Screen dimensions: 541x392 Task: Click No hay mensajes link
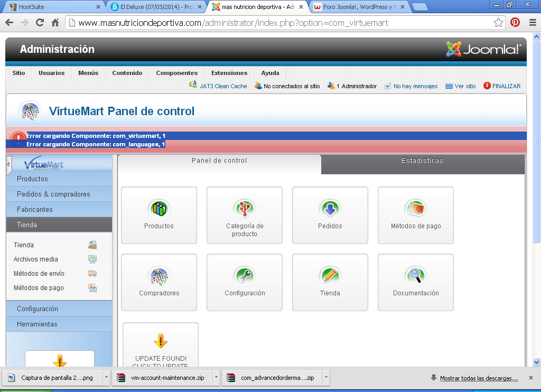[415, 86]
